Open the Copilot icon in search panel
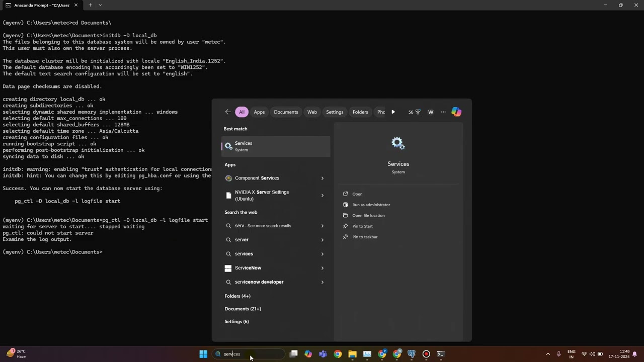This screenshot has height=362, width=644. (x=456, y=112)
